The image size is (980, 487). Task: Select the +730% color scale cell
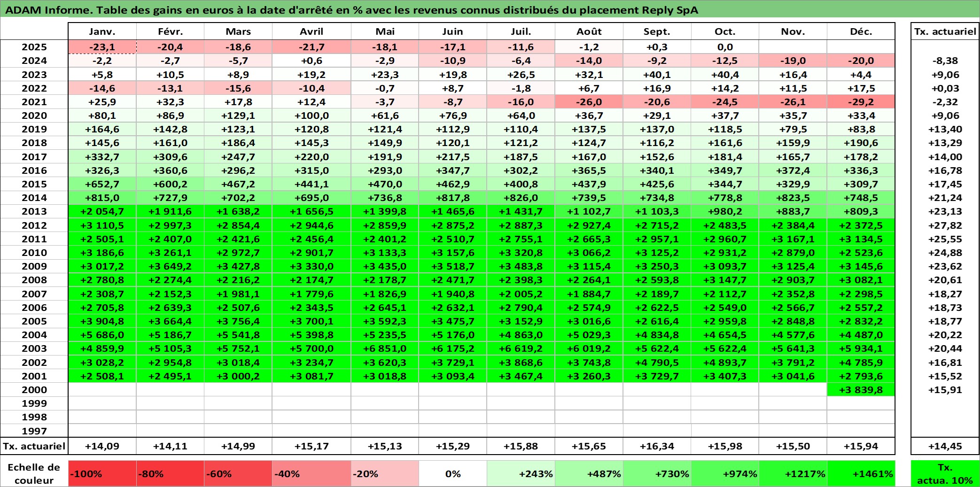[657, 473]
